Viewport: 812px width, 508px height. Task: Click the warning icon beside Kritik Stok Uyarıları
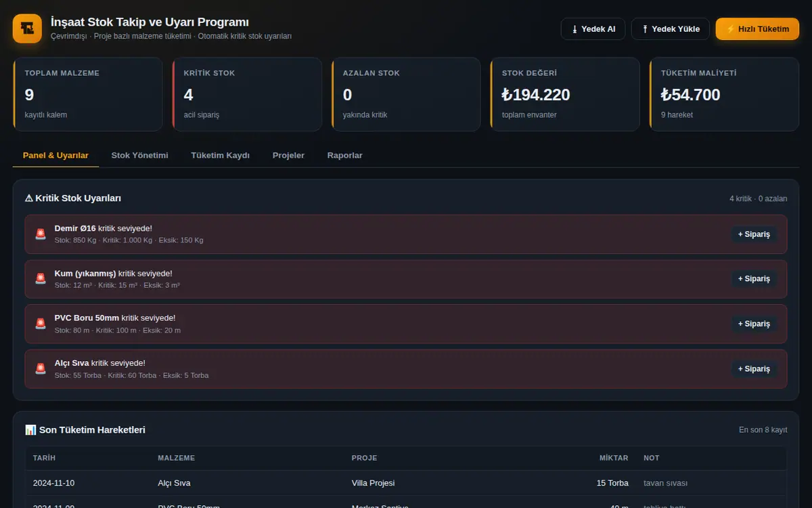click(x=29, y=198)
